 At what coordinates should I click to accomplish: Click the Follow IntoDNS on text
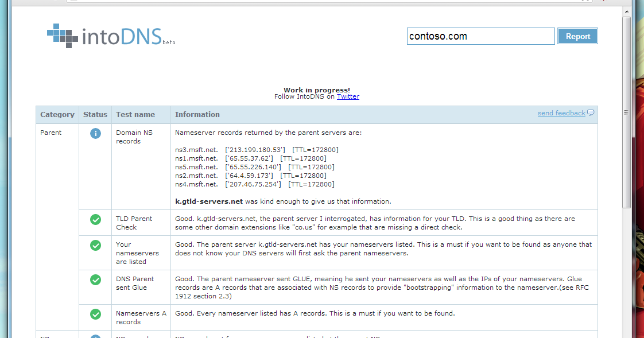click(x=305, y=96)
